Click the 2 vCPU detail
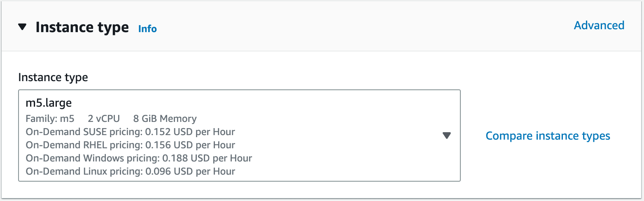The image size is (644, 201). point(104,119)
